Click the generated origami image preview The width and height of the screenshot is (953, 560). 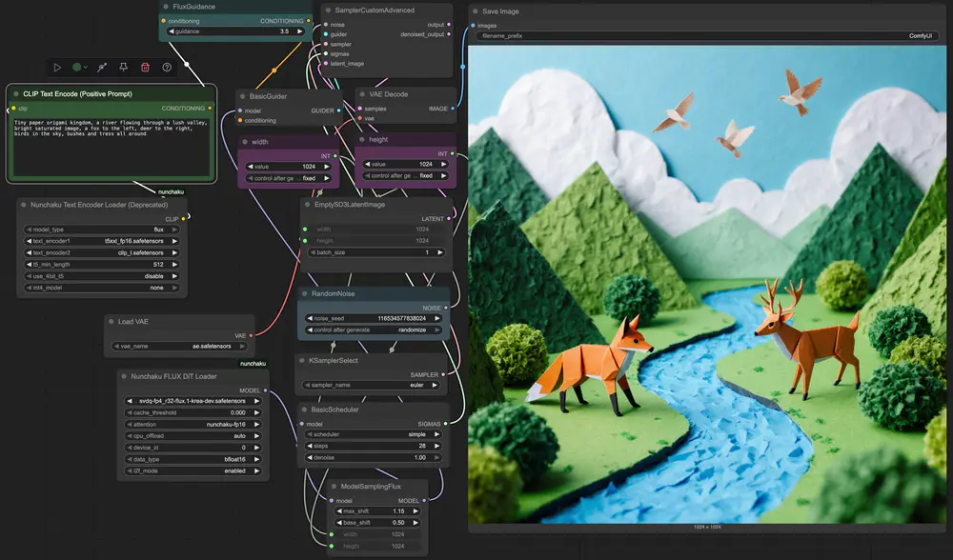pos(707,283)
